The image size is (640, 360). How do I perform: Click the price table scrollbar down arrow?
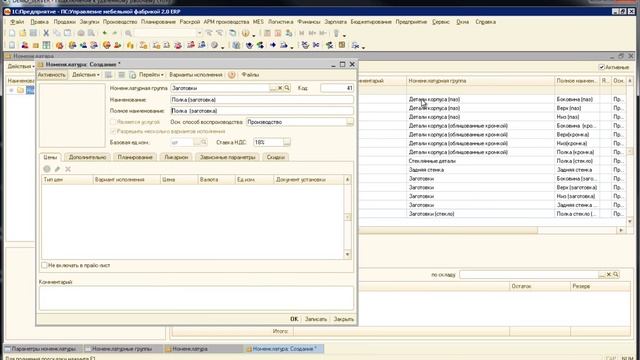coord(347,254)
